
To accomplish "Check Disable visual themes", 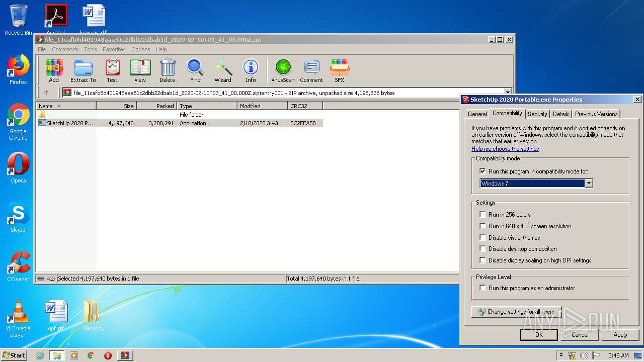I will [483, 238].
